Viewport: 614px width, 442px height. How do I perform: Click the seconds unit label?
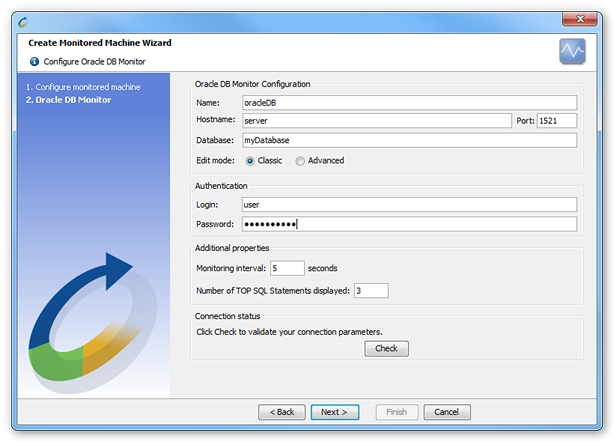323,268
